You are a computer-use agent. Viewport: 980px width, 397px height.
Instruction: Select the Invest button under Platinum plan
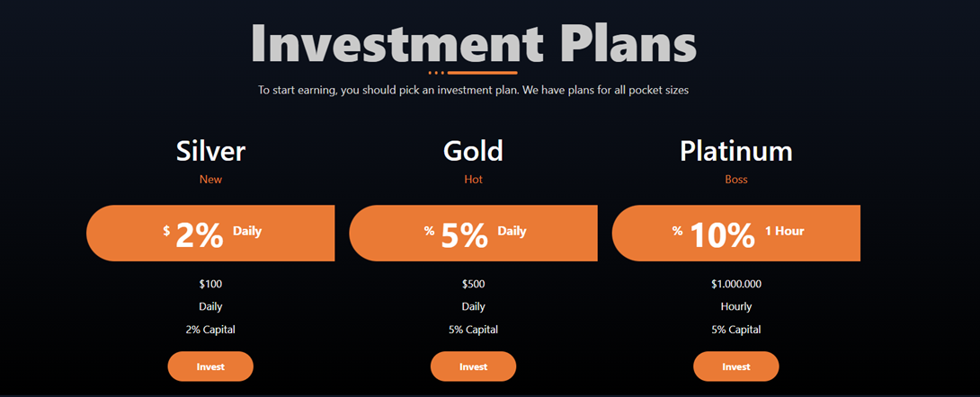pos(735,366)
